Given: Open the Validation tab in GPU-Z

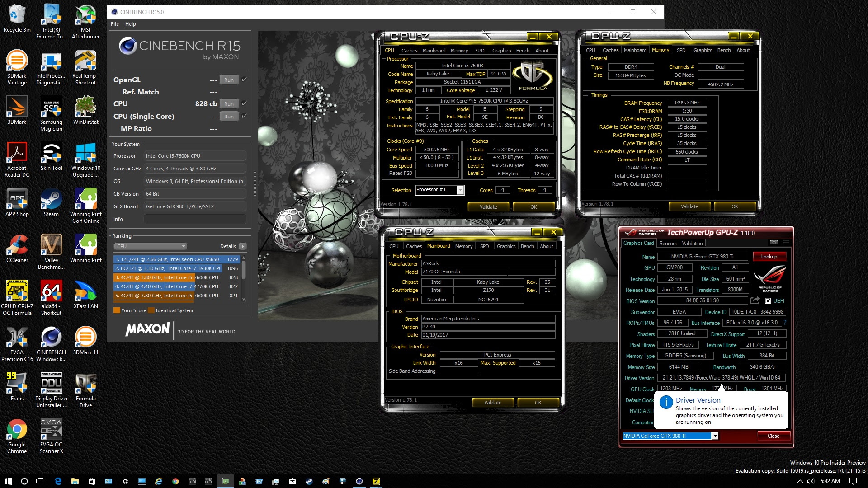Looking at the screenshot, I should point(692,244).
